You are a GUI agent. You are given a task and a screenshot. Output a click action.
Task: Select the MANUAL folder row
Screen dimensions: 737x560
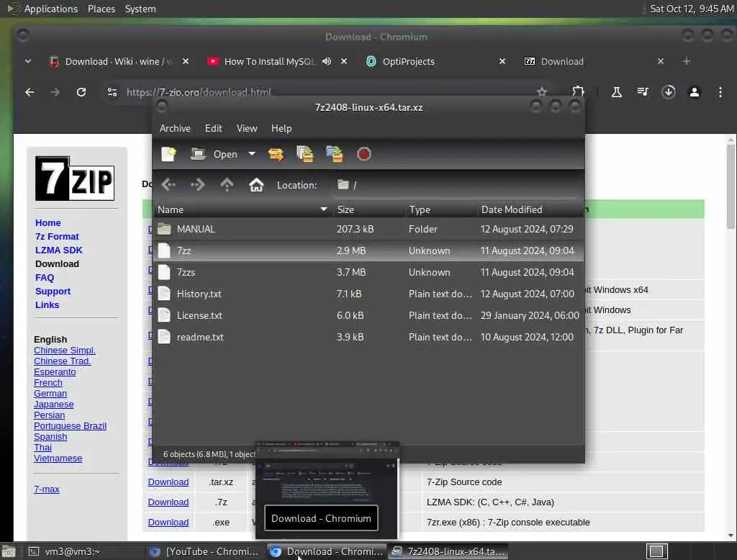coord(368,229)
